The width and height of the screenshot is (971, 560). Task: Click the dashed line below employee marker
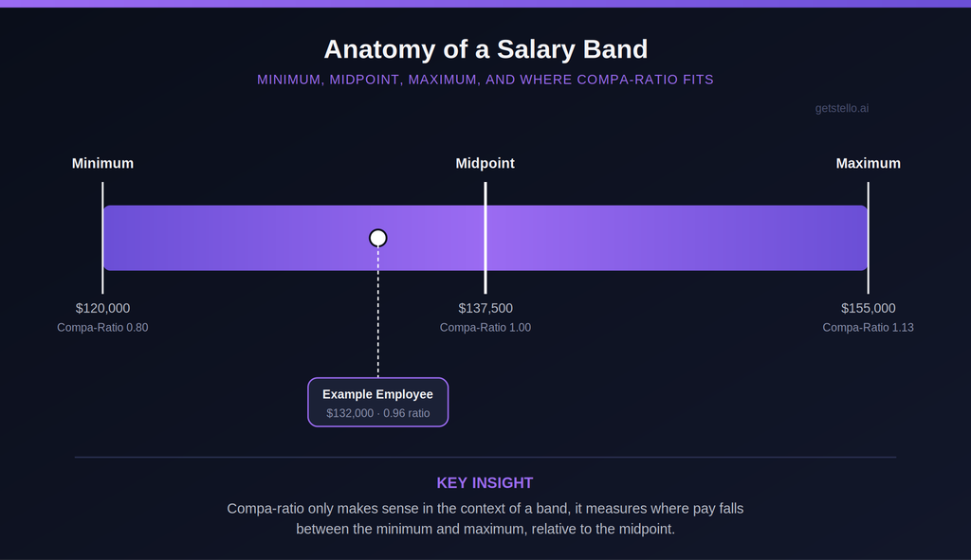(x=377, y=313)
